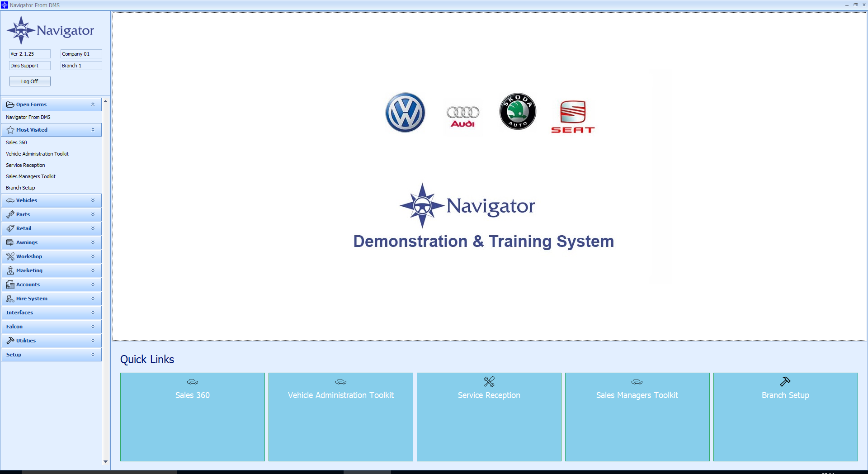Screen dimensions: 868x474
Task: Click the Company 01 field
Action: click(x=81, y=54)
